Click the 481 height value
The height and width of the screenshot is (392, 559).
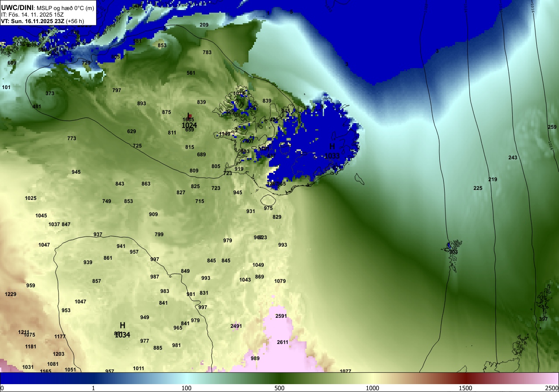(x=37, y=107)
